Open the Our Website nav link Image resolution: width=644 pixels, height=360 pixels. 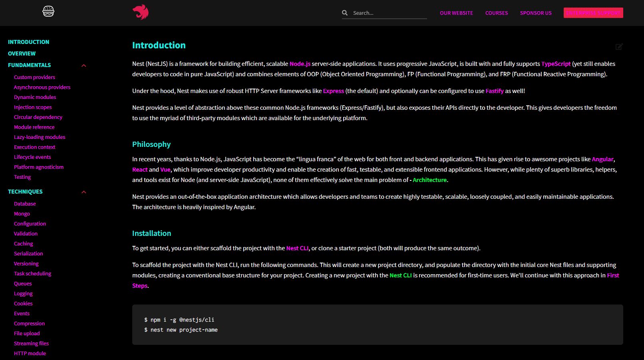(x=456, y=13)
